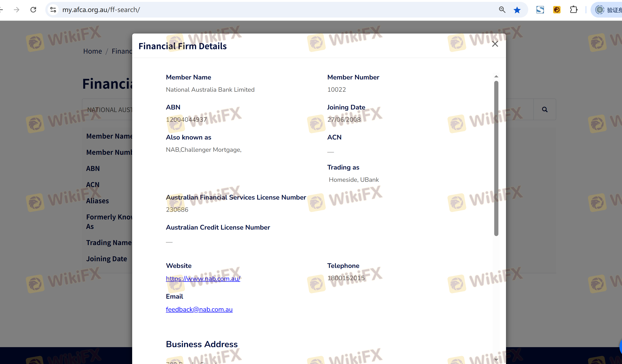Open the WikiFX browser extension icon

(x=557, y=10)
